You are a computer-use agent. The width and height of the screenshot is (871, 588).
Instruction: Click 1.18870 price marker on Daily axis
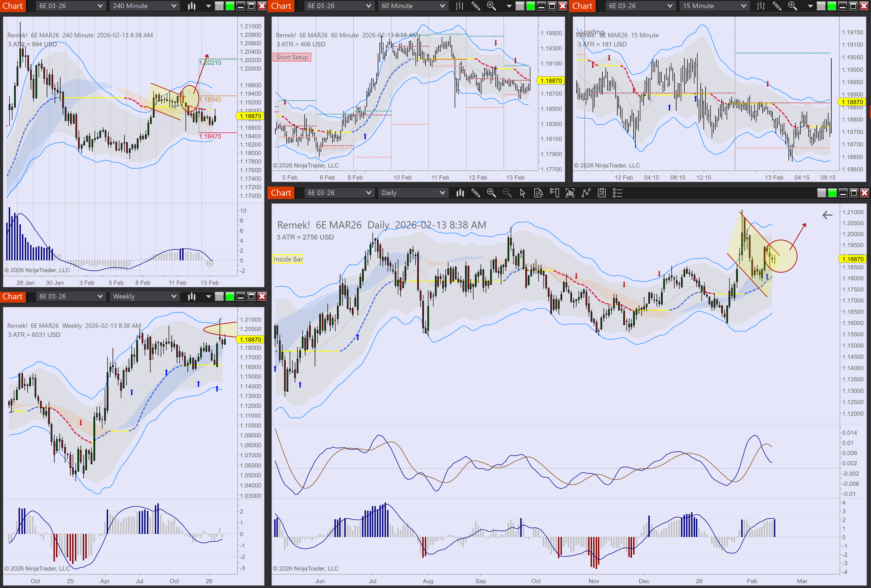tap(853, 259)
